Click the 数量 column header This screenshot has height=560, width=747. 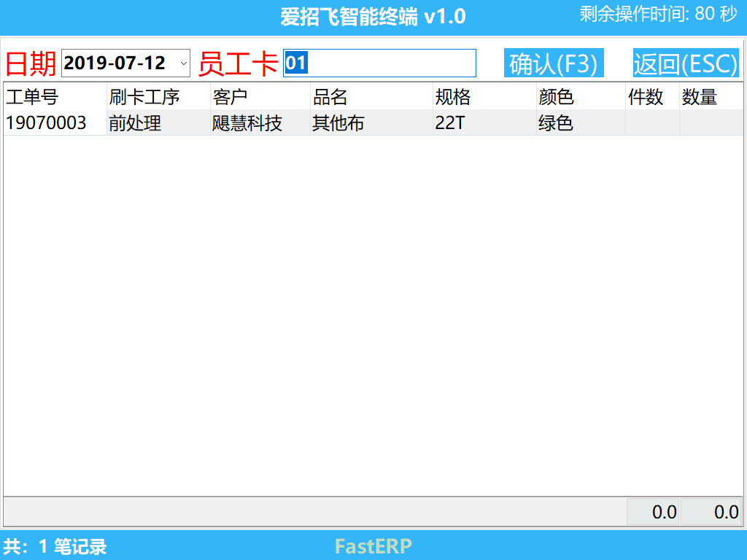click(x=711, y=97)
